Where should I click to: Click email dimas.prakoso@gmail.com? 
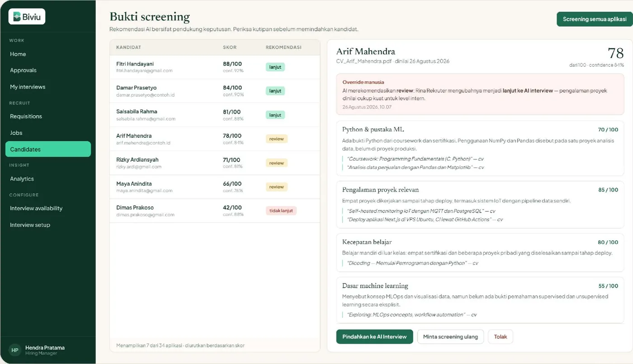click(x=145, y=215)
